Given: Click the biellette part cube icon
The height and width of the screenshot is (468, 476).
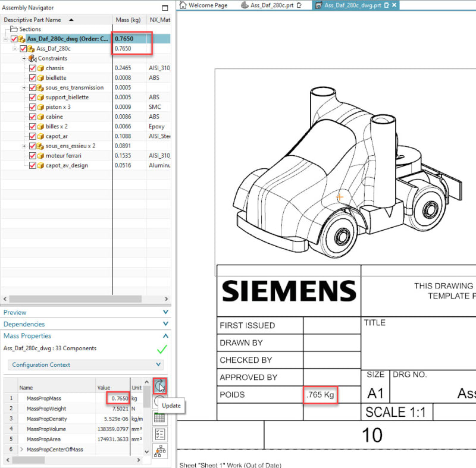Looking at the screenshot, I should click(40, 78).
